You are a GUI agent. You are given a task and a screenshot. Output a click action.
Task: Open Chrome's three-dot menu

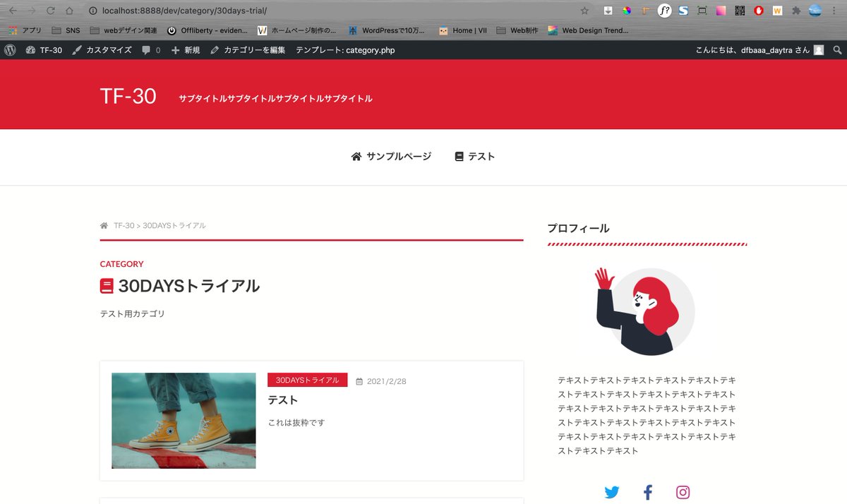coord(836,11)
